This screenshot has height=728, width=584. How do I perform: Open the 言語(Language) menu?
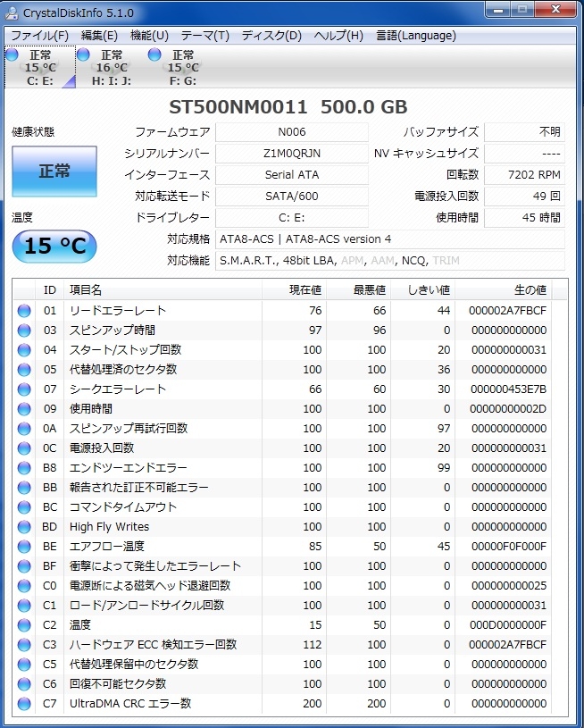[x=416, y=36]
